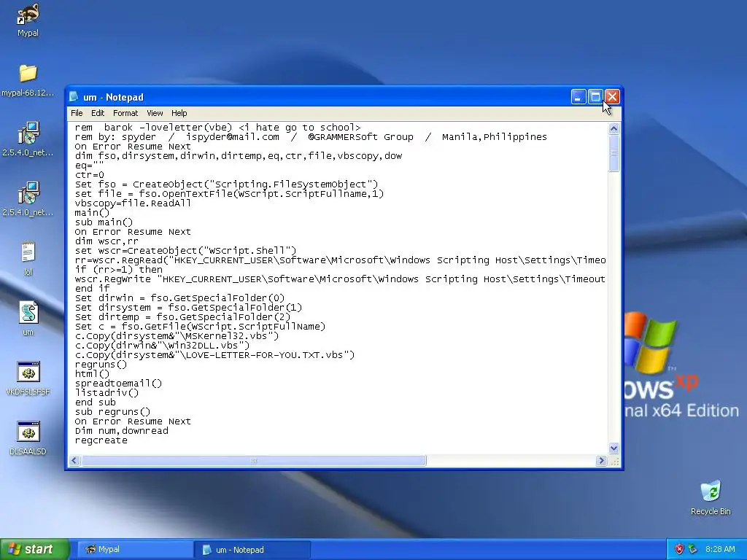The height and width of the screenshot is (560, 747).
Task: Select the VKDFSLSFSF desktop icon
Action: coord(28,378)
